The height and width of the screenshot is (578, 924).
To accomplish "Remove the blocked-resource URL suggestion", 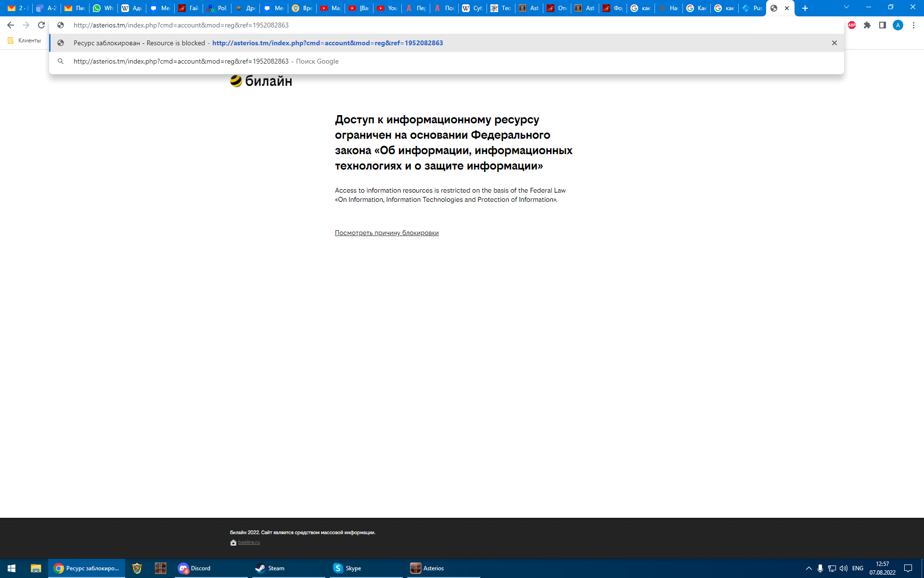I will coord(834,43).
